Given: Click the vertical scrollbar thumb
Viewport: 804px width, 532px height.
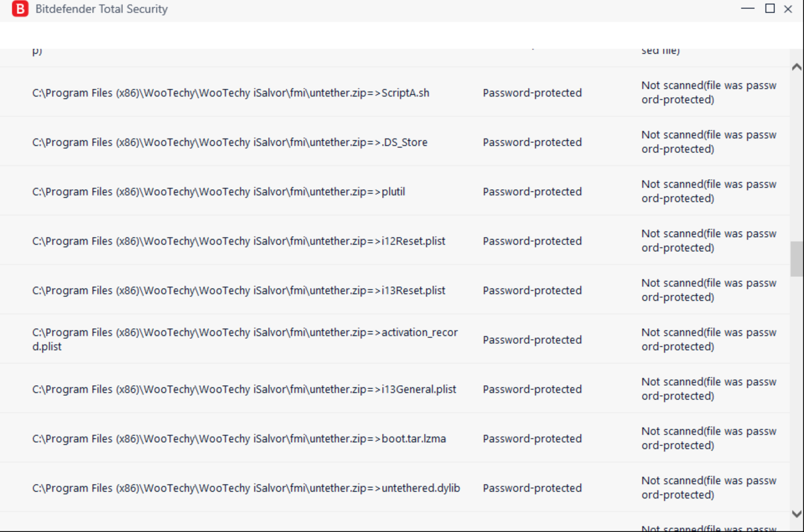Looking at the screenshot, I should point(797,259).
